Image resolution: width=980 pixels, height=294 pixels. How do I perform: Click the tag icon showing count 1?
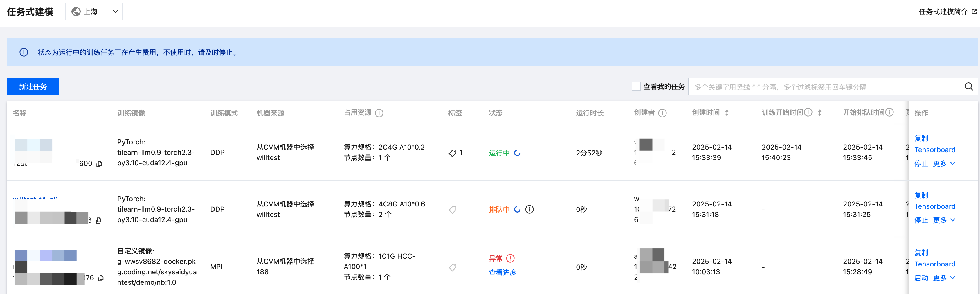[452, 153]
